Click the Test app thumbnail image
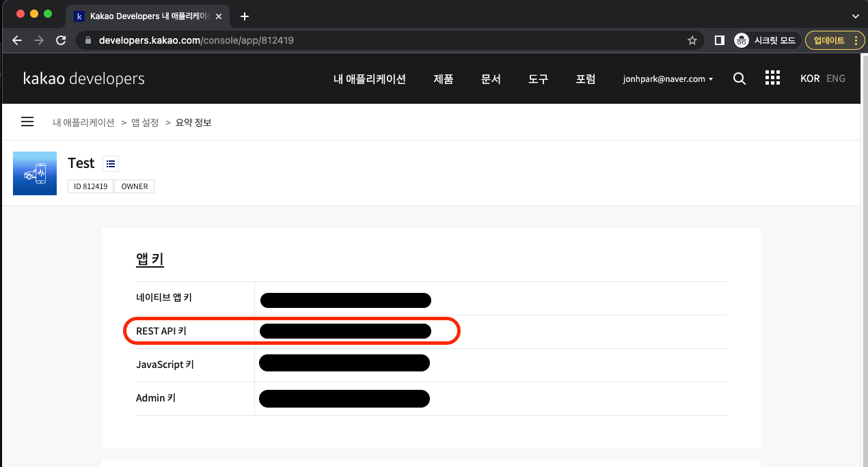Image resolution: width=868 pixels, height=467 pixels. (35, 173)
